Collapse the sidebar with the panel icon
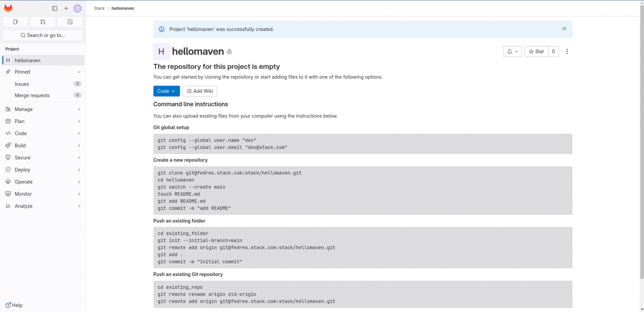 (x=55, y=8)
